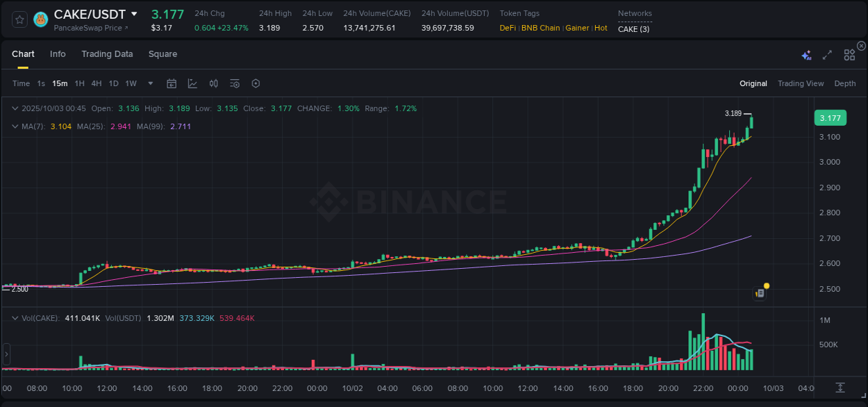Open the BNB Chain tag link

tap(541, 28)
